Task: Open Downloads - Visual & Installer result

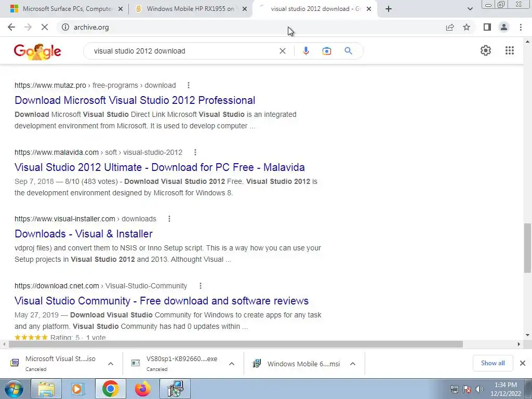Action: pos(84,234)
